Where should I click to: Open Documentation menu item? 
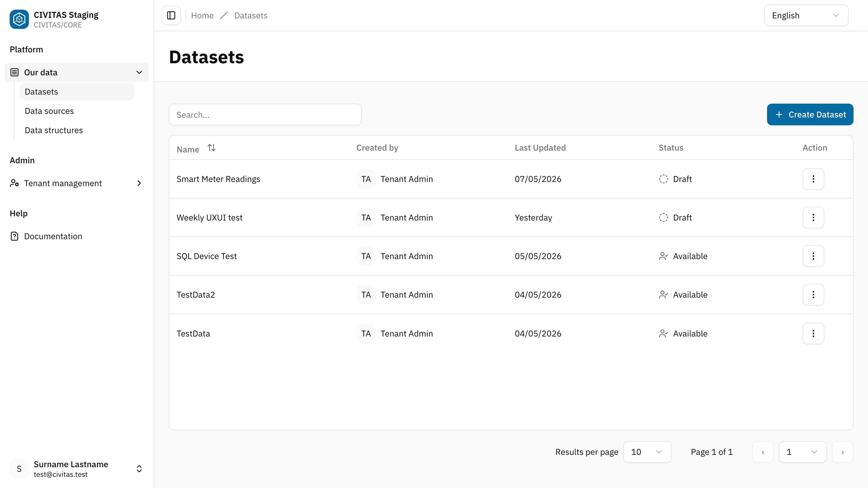click(77, 236)
